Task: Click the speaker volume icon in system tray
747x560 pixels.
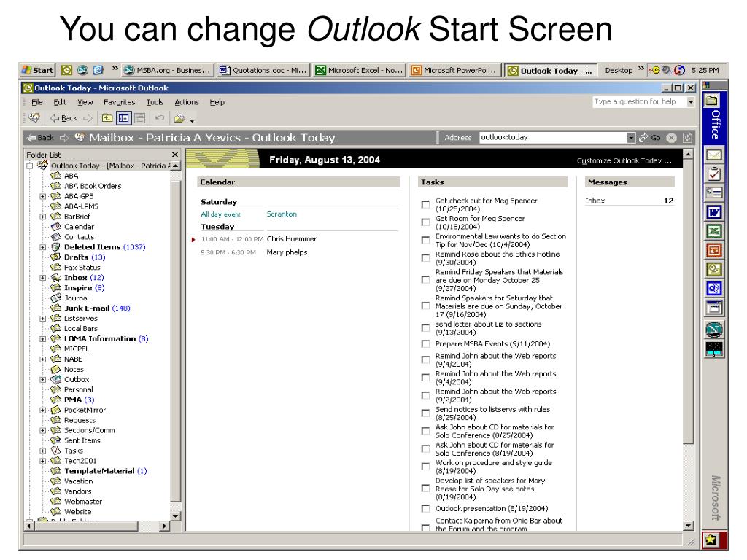Action: point(667,70)
